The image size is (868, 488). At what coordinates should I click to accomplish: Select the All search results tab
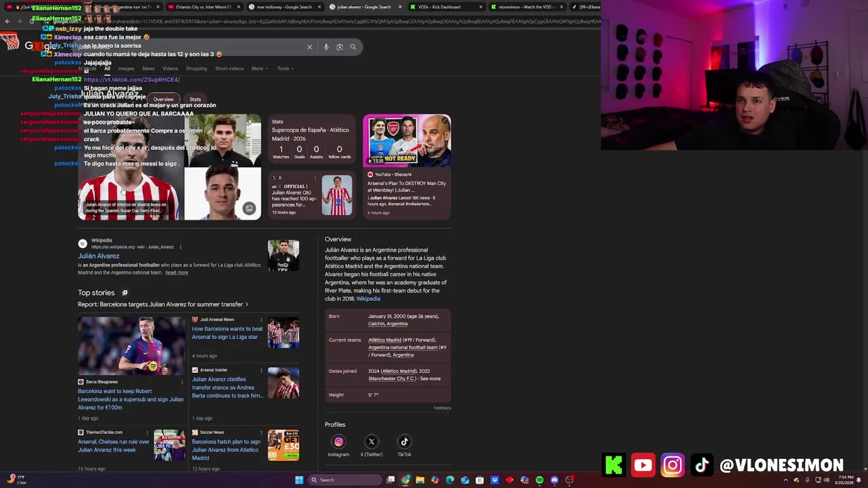point(107,68)
